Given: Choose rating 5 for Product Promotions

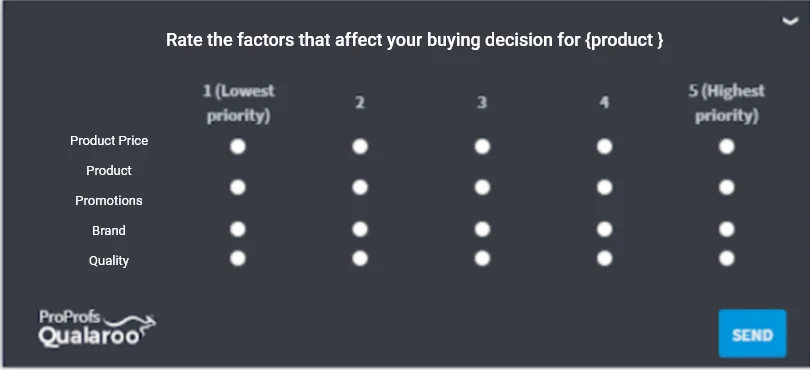Looking at the screenshot, I should pyautogui.click(x=726, y=187).
